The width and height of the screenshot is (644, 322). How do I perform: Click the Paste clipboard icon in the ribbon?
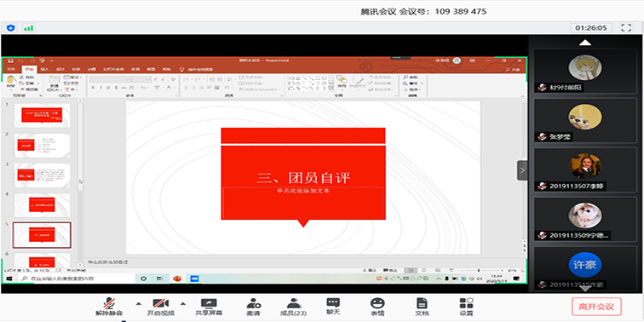11,80
